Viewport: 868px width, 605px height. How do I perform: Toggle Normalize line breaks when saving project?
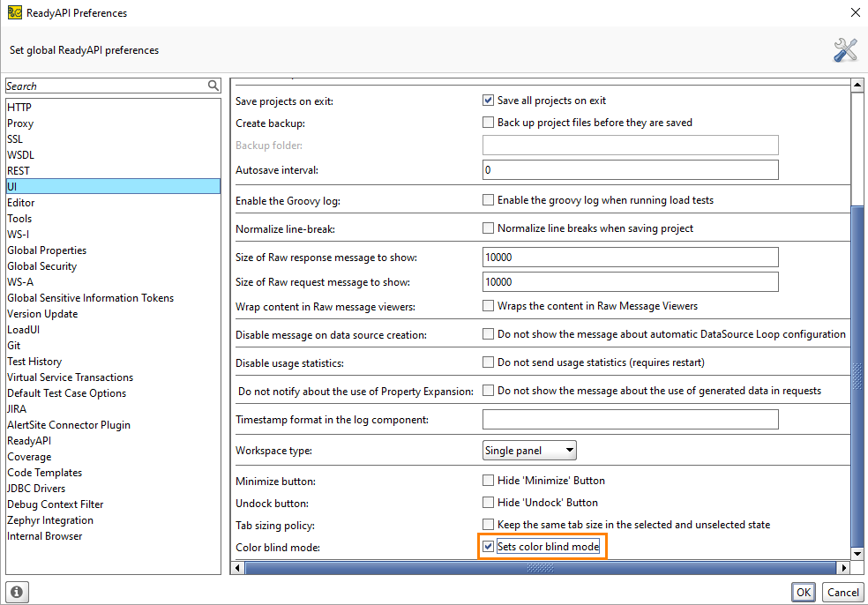coord(488,228)
